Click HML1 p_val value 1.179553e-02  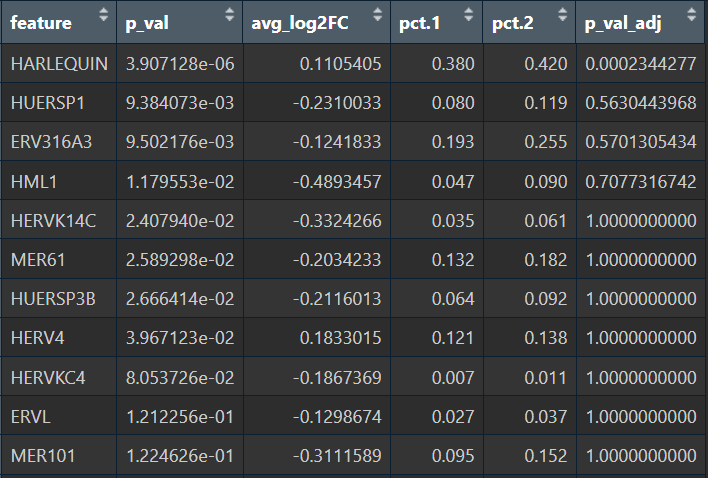179,182
